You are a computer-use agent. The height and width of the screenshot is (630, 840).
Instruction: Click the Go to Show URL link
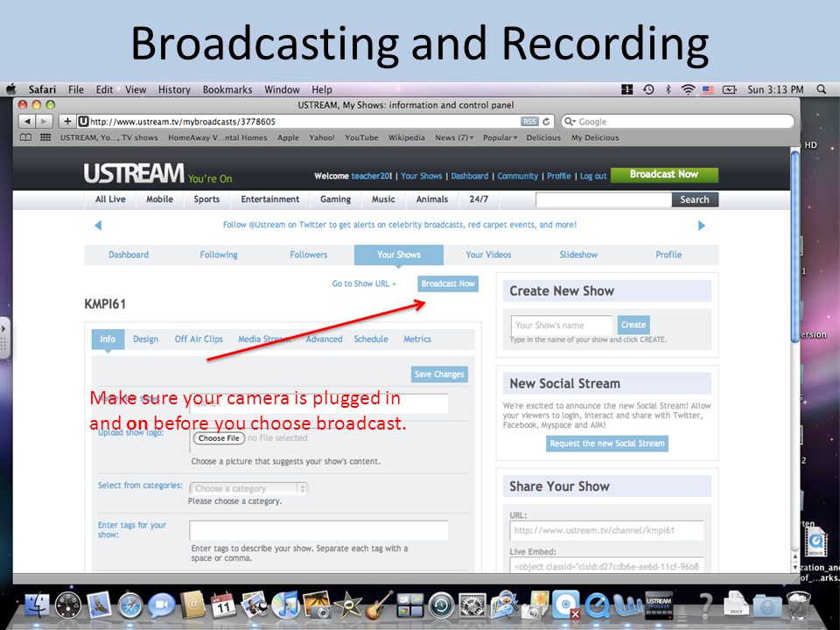point(364,283)
